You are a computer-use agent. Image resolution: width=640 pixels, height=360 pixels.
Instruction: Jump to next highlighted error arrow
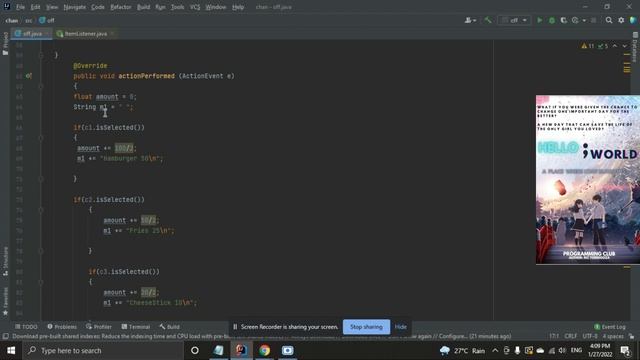(624, 46)
